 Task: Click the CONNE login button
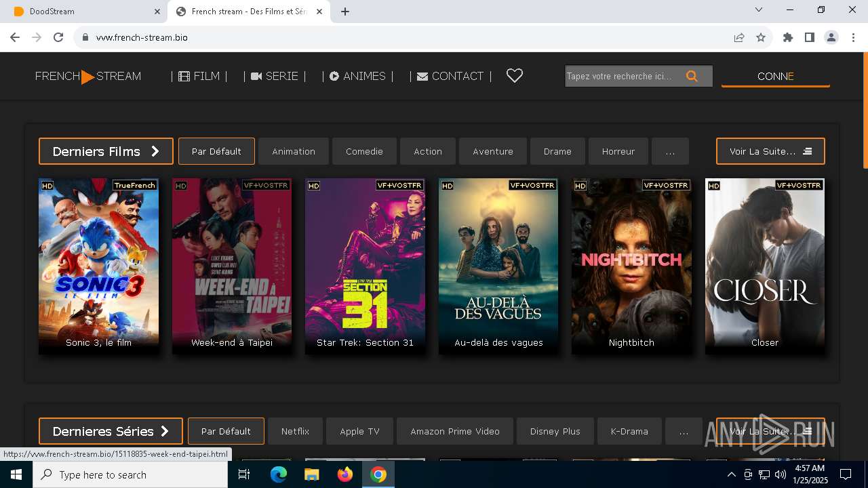[x=775, y=76]
